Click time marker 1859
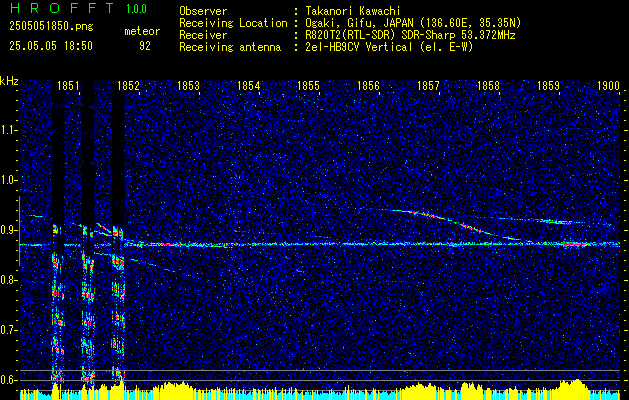Image resolution: width=629 pixels, height=400 pixels. pos(548,86)
